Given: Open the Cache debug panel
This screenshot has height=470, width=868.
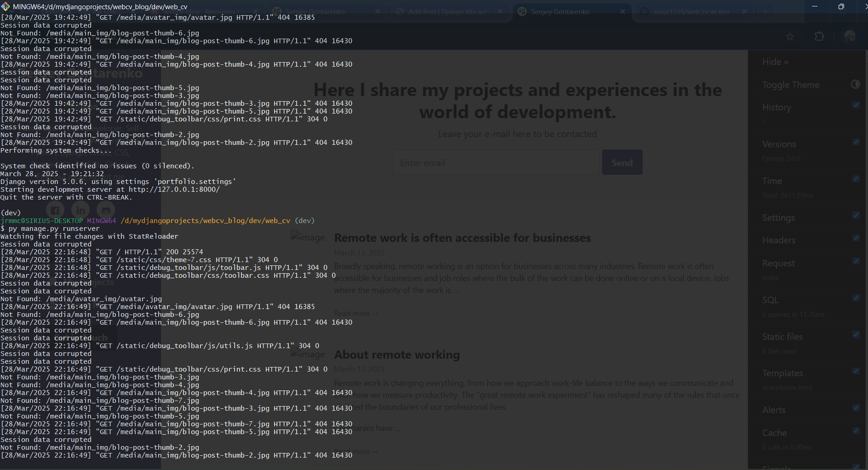Looking at the screenshot, I should [x=774, y=433].
